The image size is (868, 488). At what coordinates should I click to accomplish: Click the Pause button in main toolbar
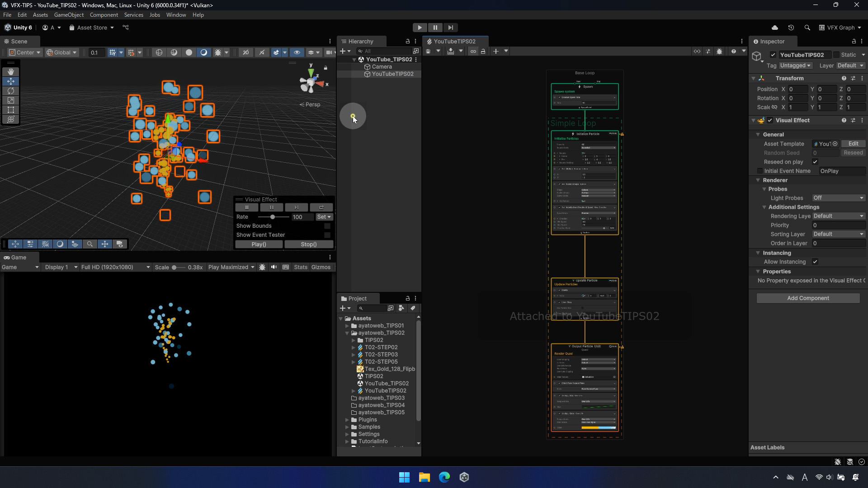[435, 28]
